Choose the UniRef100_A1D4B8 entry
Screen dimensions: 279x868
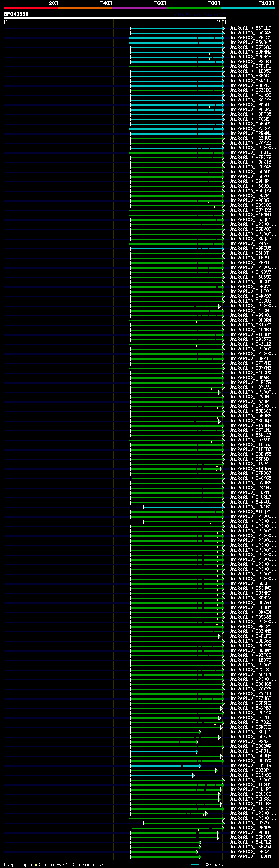click(x=250, y=804)
